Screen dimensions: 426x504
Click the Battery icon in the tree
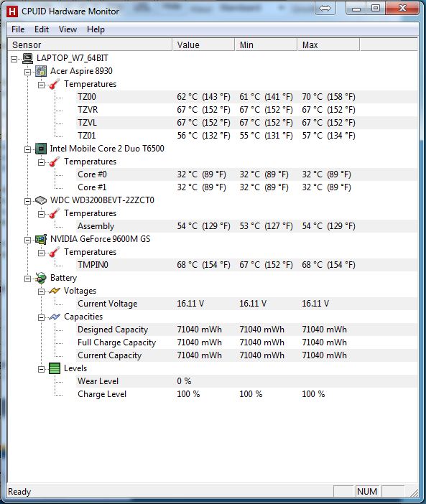pyautogui.click(x=41, y=278)
